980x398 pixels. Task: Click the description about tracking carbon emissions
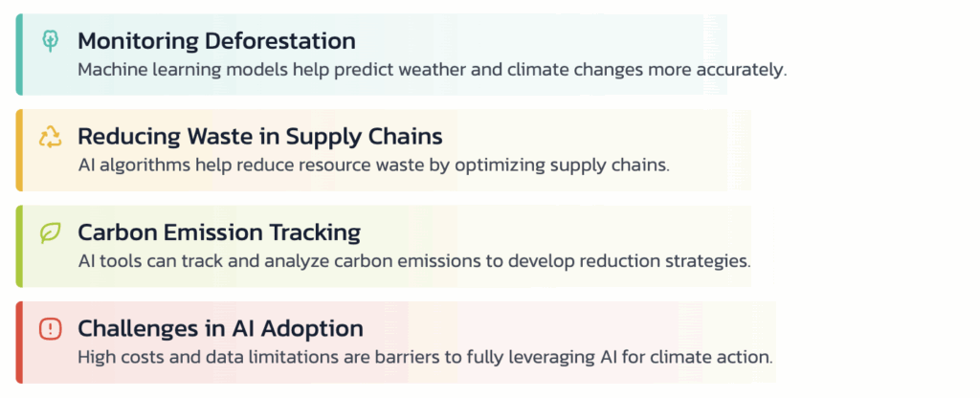414,261
